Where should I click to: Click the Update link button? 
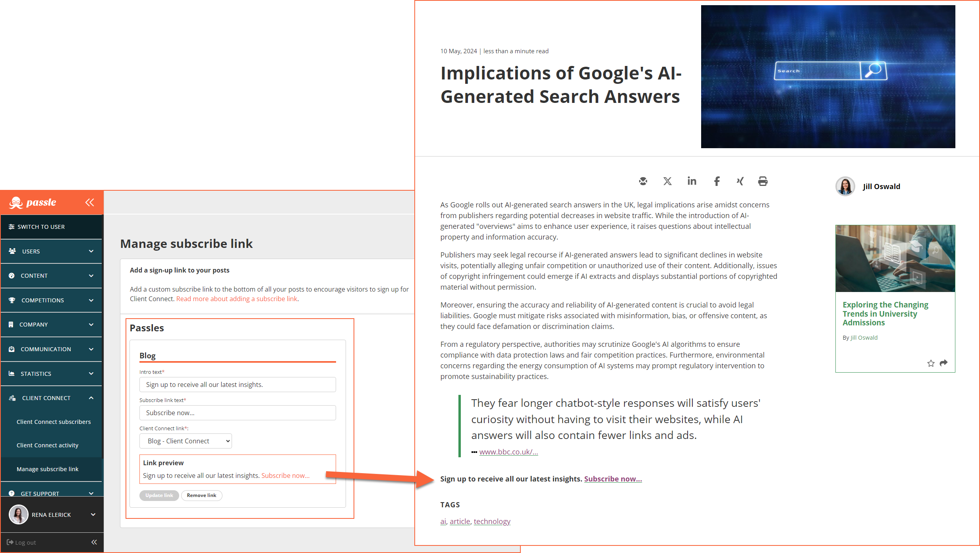click(x=159, y=495)
